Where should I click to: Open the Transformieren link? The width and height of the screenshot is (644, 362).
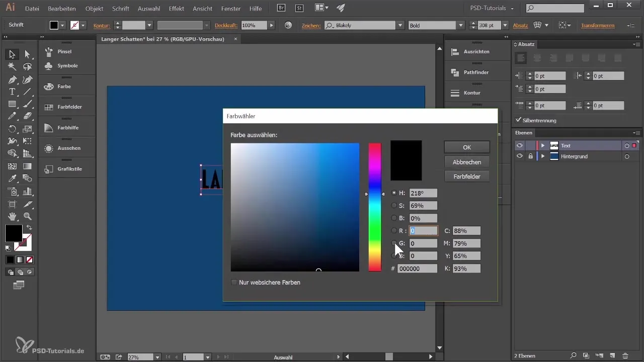click(598, 25)
